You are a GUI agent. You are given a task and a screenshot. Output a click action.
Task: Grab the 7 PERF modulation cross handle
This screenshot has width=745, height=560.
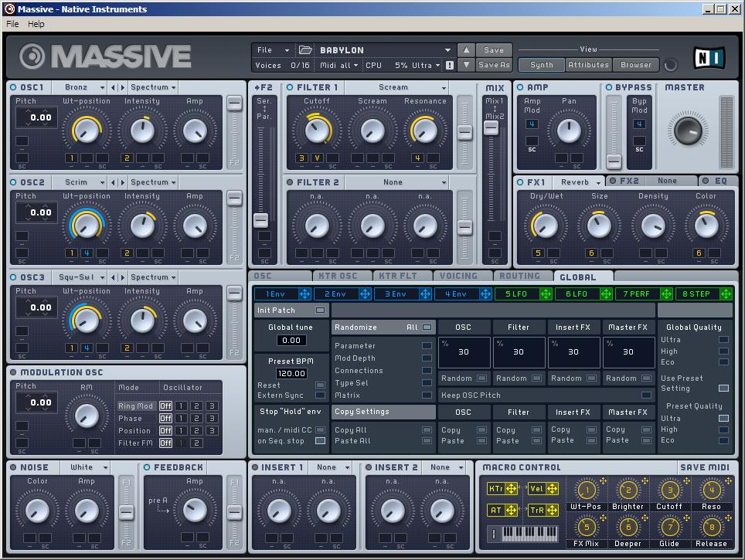click(667, 294)
